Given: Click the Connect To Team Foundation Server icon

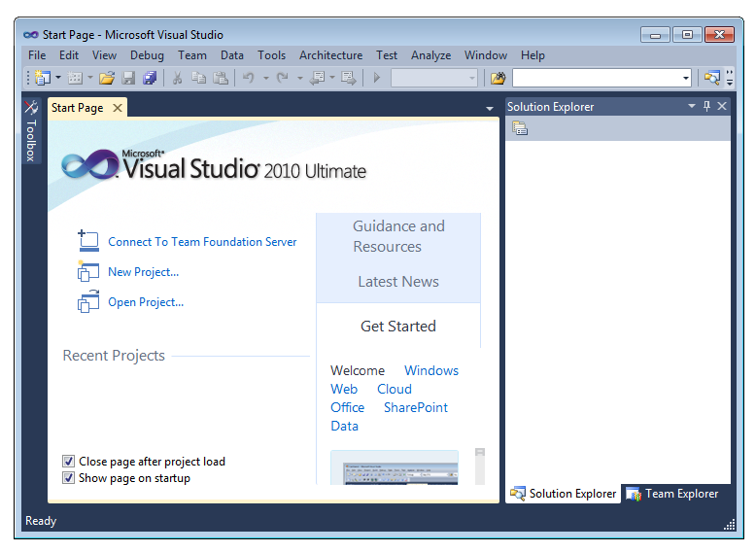Looking at the screenshot, I should pyautogui.click(x=88, y=241).
